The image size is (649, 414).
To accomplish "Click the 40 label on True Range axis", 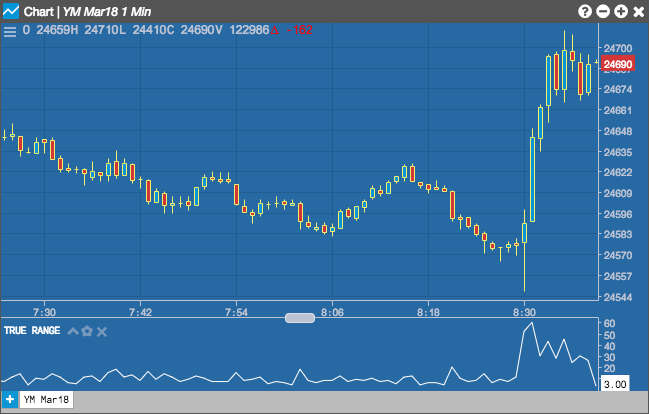I will click(x=610, y=346).
